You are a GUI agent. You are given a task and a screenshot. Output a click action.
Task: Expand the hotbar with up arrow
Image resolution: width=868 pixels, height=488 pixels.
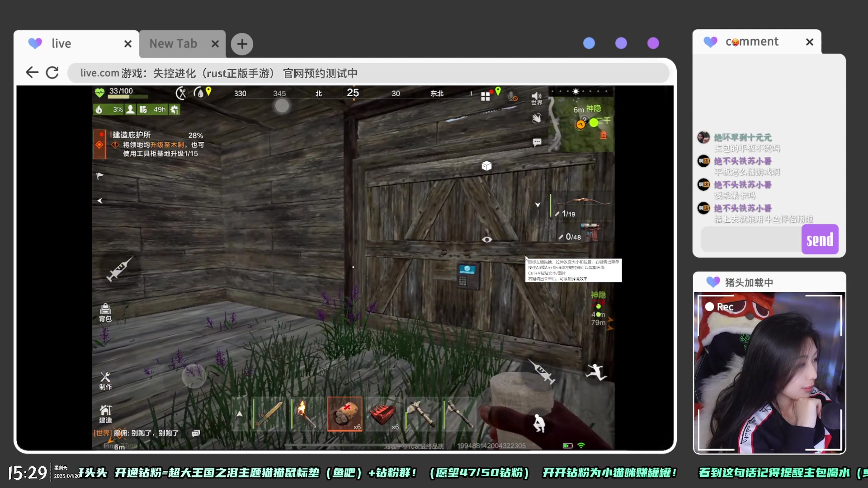click(x=240, y=413)
